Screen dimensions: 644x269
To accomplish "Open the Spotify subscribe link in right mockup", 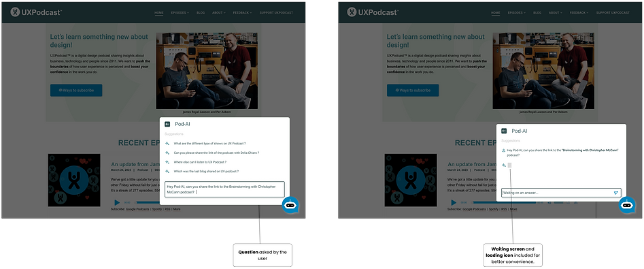I will [494, 209].
